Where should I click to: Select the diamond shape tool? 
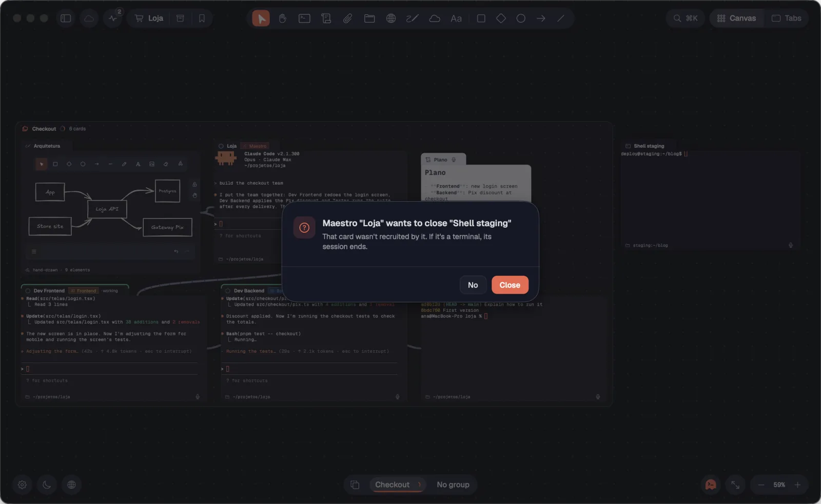(x=501, y=18)
